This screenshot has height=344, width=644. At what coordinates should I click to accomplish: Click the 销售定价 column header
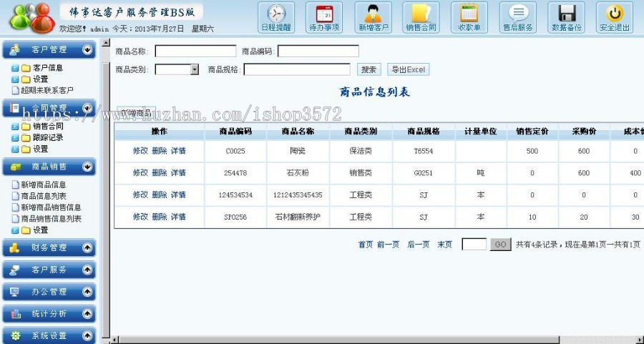pos(532,132)
